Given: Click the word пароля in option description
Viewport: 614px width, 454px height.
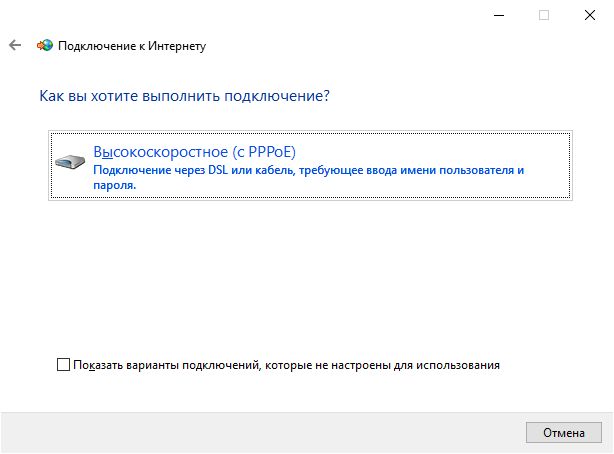Looking at the screenshot, I should (114, 184).
